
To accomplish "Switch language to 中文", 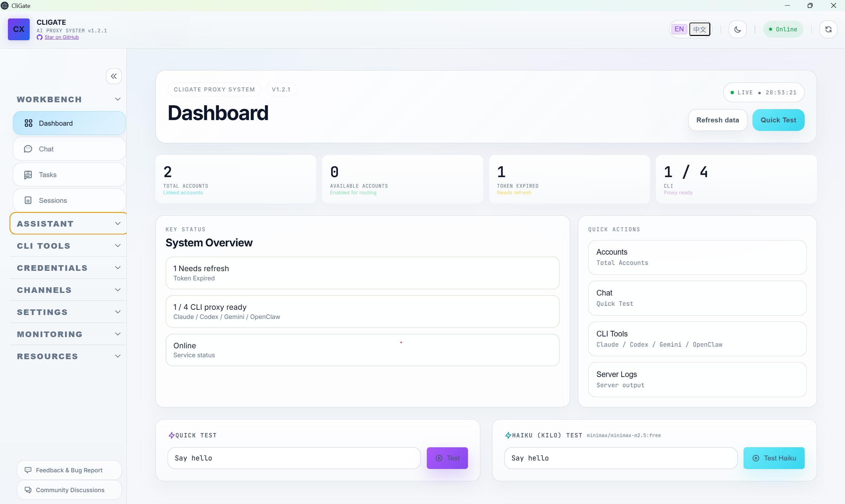I will [699, 30].
